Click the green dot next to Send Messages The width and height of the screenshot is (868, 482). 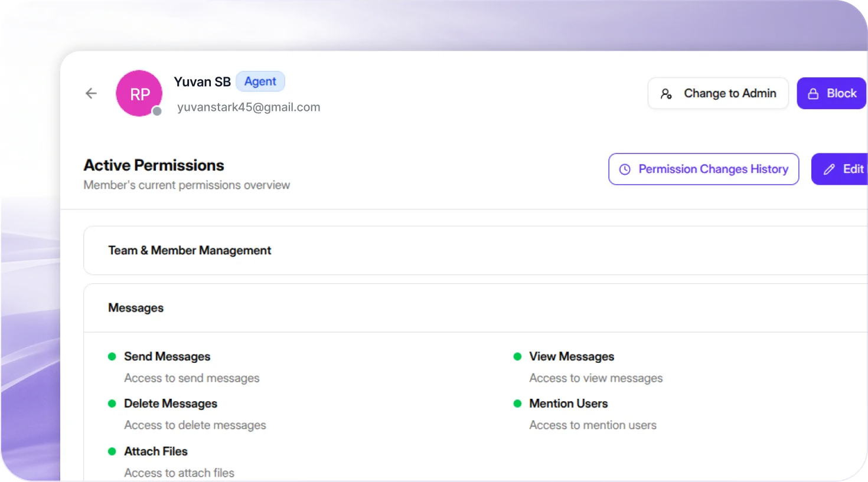(112, 356)
